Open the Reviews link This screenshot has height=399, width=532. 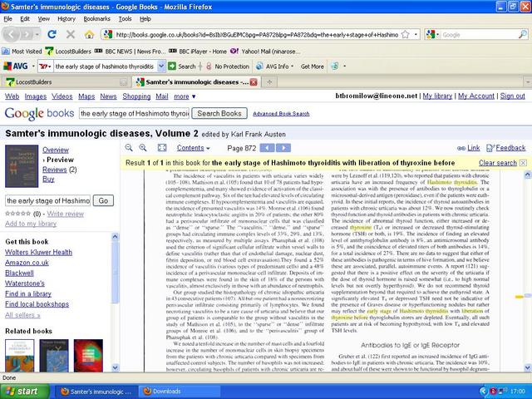55,170
